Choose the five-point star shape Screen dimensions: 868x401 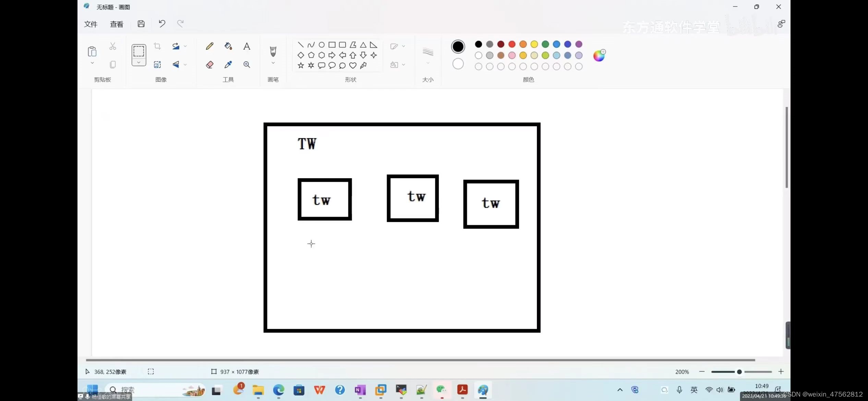pos(301,65)
